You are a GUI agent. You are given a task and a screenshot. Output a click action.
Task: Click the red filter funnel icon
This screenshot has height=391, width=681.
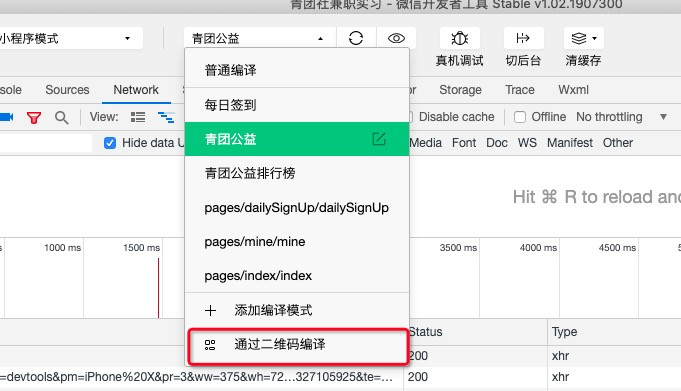pyautogui.click(x=34, y=117)
